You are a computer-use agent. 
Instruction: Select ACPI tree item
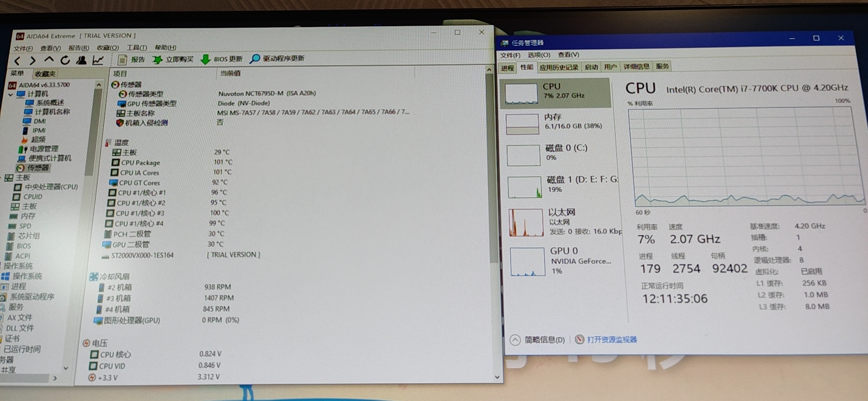pyautogui.click(x=18, y=256)
